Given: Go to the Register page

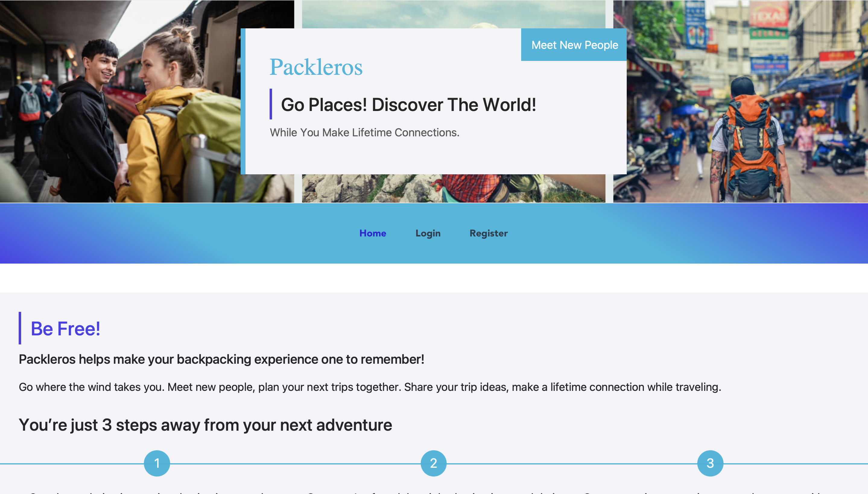Looking at the screenshot, I should (x=489, y=233).
